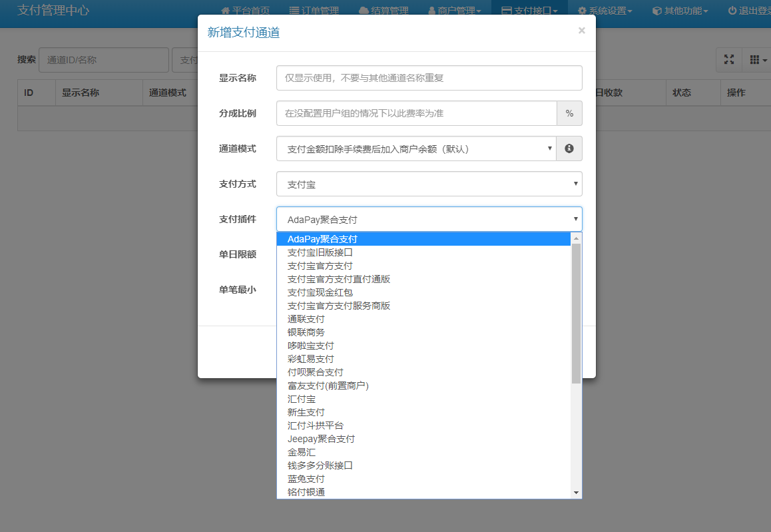The image size is (771, 532).
Task: Select 银联商务 option
Action: [423, 332]
